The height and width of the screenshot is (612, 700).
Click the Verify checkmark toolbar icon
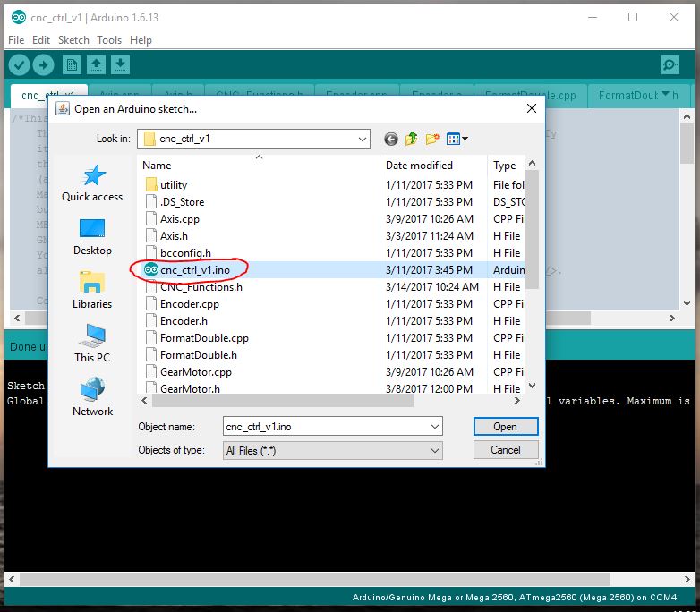click(x=19, y=65)
